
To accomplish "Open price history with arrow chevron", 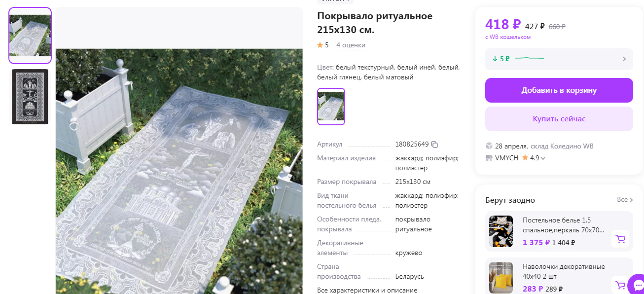I will coord(624,59).
